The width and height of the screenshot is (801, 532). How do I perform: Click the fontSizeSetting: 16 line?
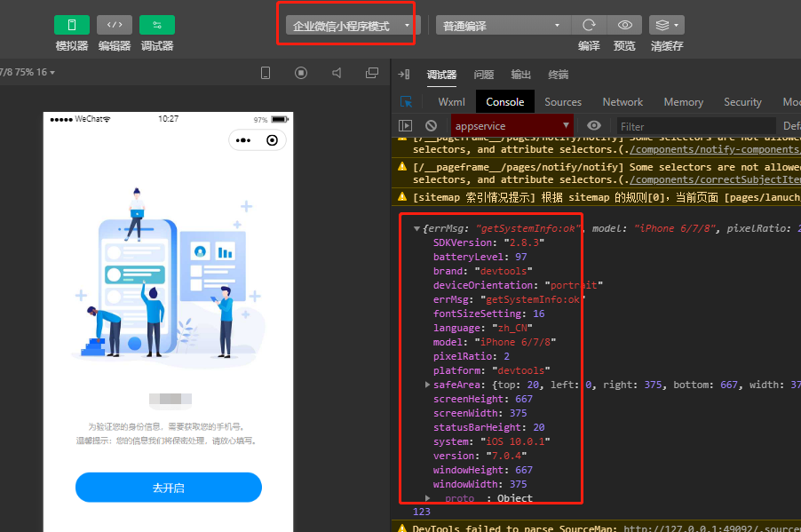click(489, 314)
